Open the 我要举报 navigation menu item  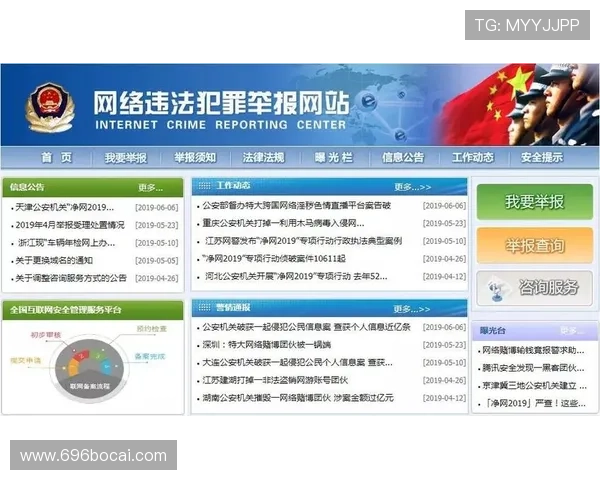[x=126, y=158]
